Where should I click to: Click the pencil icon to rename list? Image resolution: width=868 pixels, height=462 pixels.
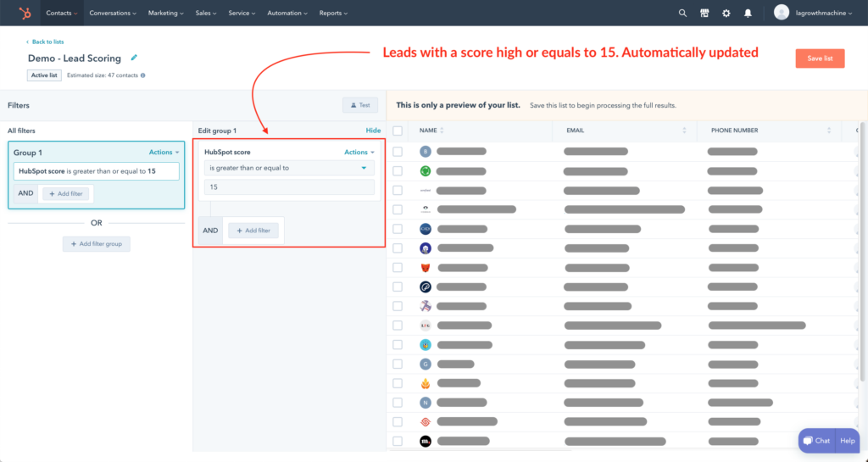point(134,58)
